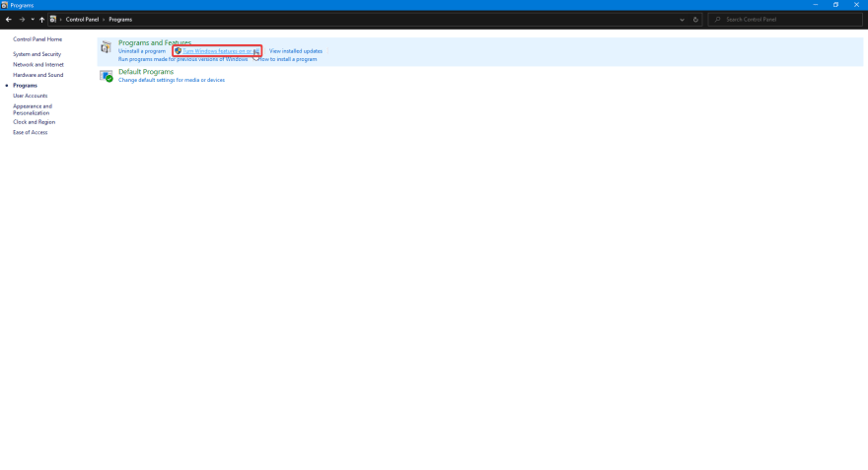Open Programs and Features heading

[155, 42]
